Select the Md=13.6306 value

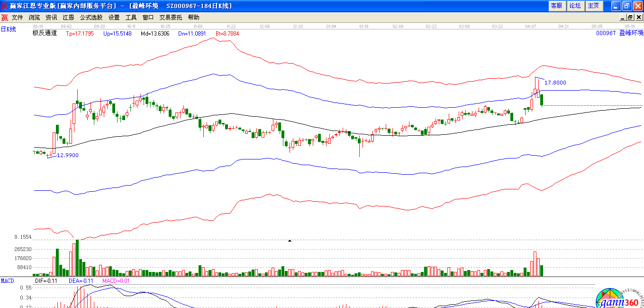click(x=155, y=34)
